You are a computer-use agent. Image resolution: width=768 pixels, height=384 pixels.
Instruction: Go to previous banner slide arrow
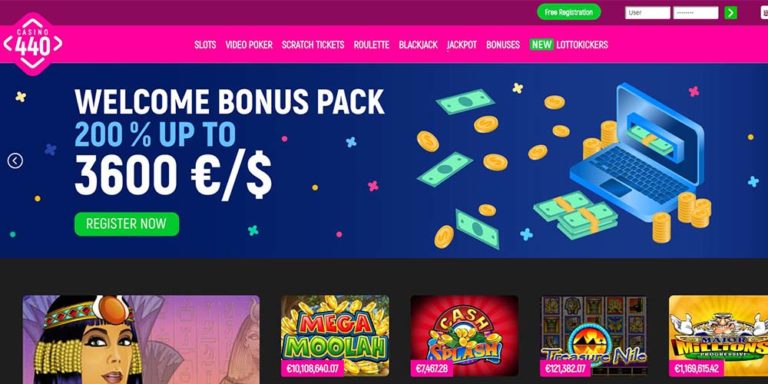[x=15, y=161]
